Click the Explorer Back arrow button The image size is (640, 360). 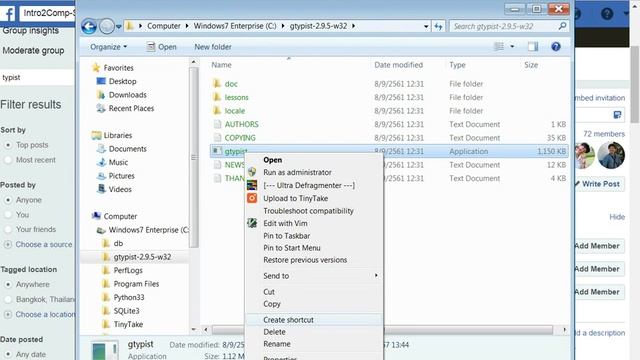coord(89,27)
